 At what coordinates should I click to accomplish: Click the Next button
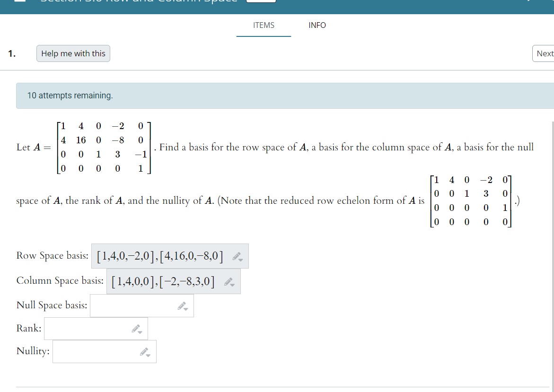[x=545, y=53]
